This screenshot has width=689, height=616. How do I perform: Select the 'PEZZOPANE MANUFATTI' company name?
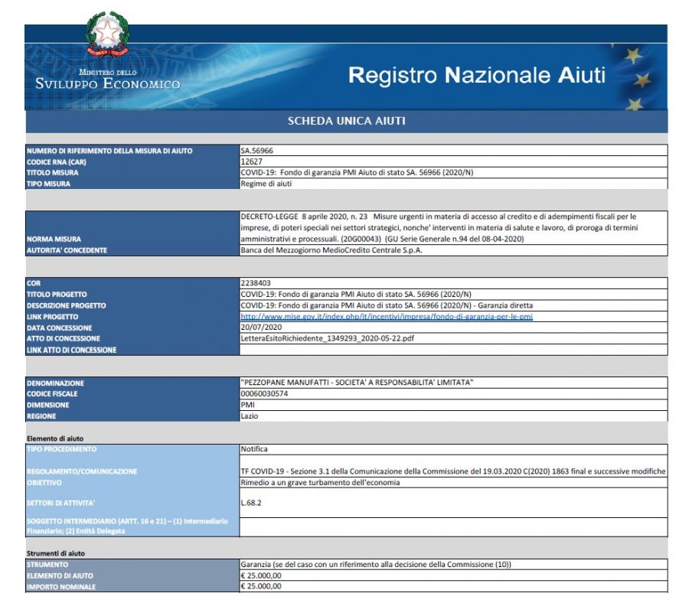(357, 383)
